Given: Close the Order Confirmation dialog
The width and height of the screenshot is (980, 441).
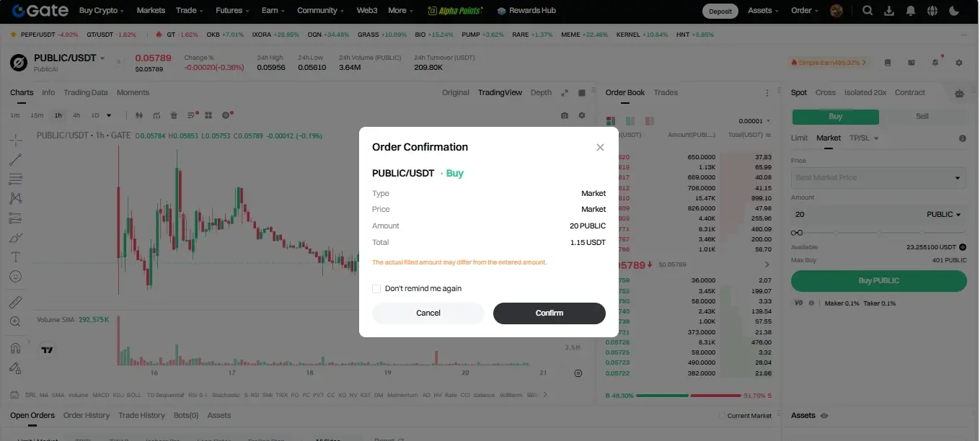Looking at the screenshot, I should [x=600, y=147].
